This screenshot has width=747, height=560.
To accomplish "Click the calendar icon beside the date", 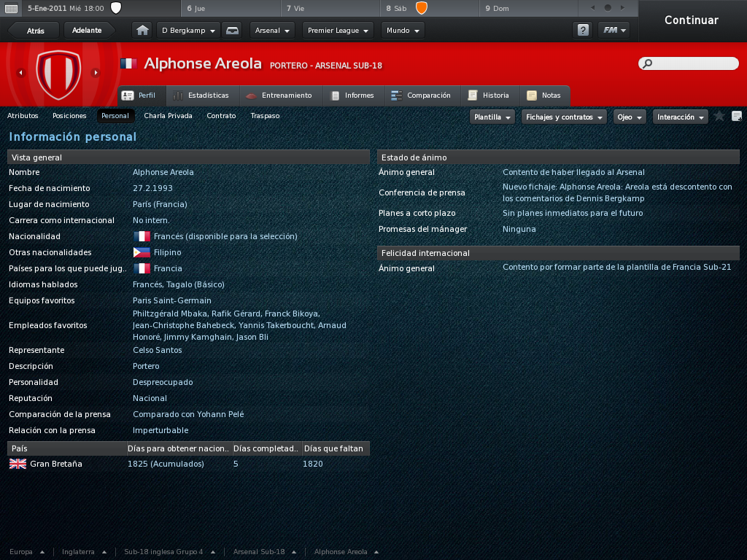I will click(x=11, y=9).
